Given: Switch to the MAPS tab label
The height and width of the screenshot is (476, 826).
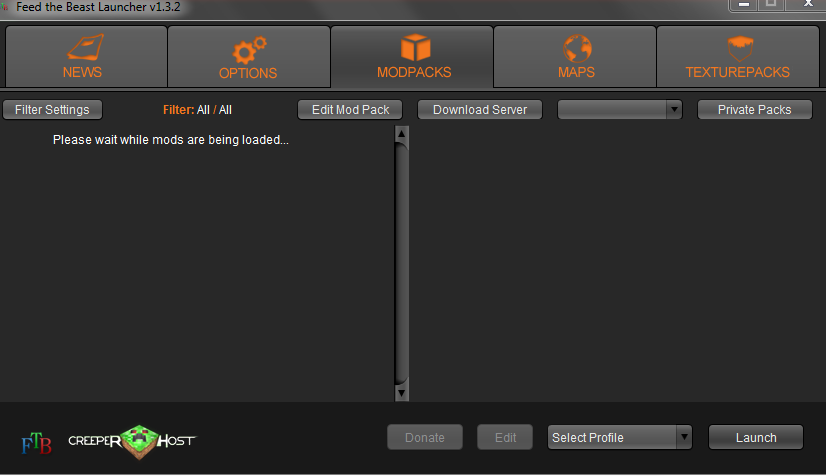Looking at the screenshot, I should pos(576,72).
